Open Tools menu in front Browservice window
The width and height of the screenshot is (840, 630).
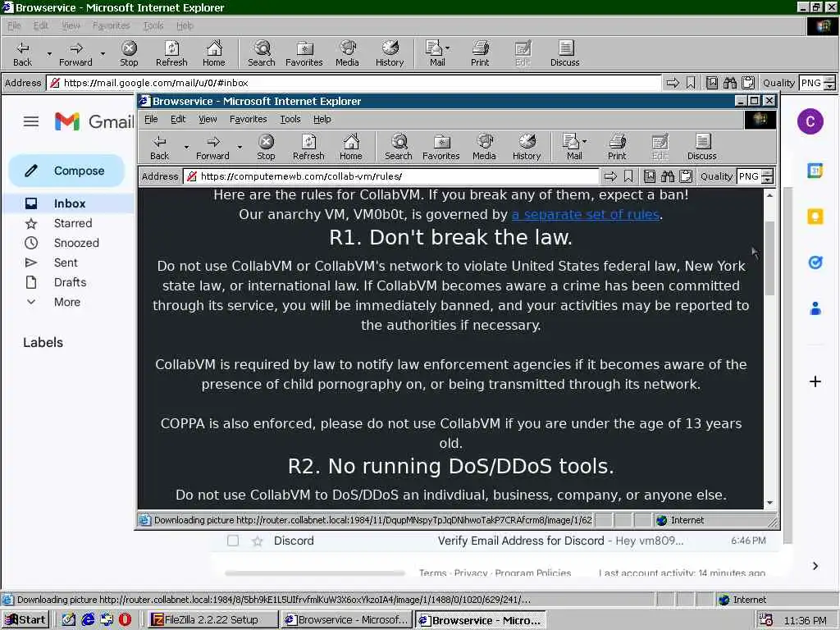(x=290, y=119)
